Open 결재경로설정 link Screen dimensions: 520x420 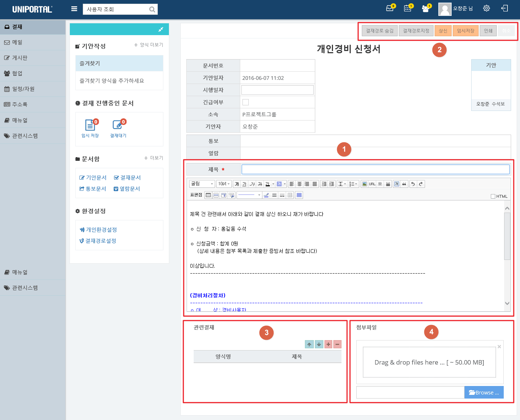pyautogui.click(x=98, y=241)
